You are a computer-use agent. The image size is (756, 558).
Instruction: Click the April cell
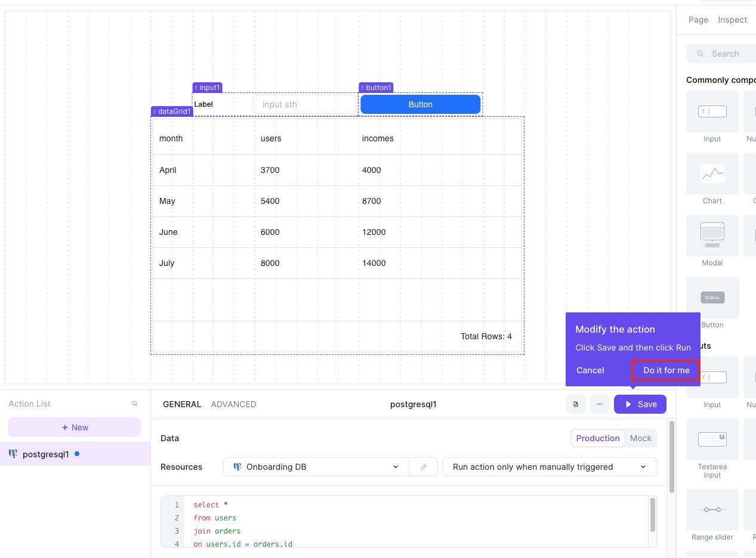[x=168, y=170]
